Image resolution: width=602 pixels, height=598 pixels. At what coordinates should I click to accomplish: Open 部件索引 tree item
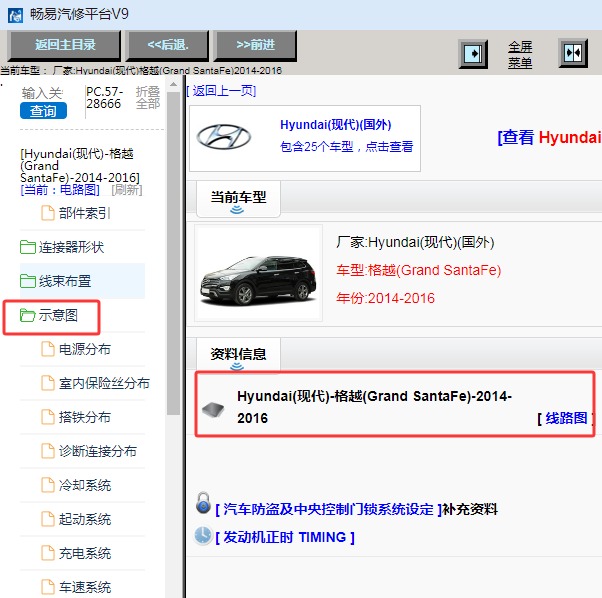pyautogui.click(x=84, y=213)
